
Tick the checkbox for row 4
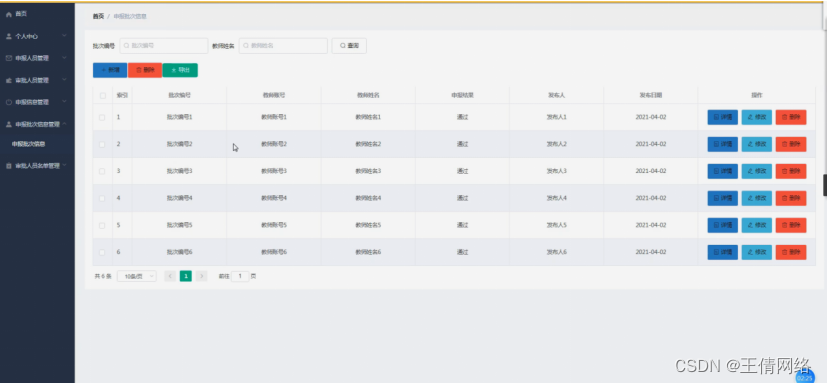[102, 198]
